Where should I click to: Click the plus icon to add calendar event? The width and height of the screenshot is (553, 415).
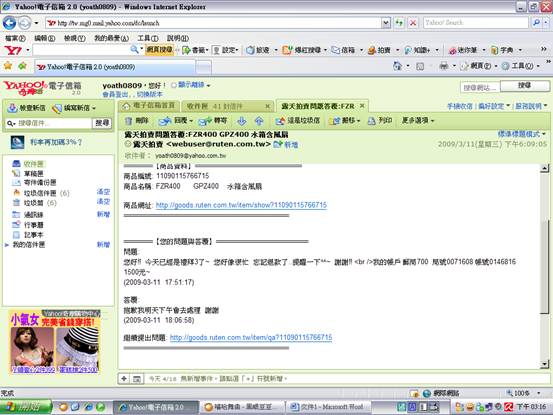coord(124,379)
